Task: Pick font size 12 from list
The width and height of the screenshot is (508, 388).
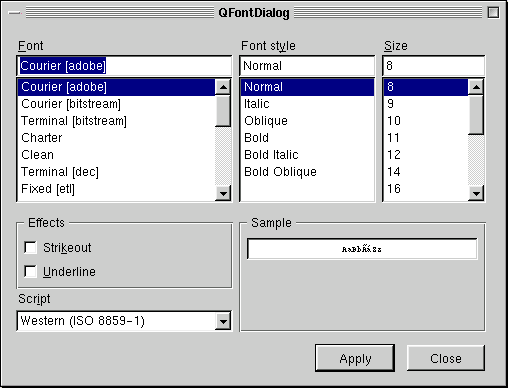Action: click(426, 155)
